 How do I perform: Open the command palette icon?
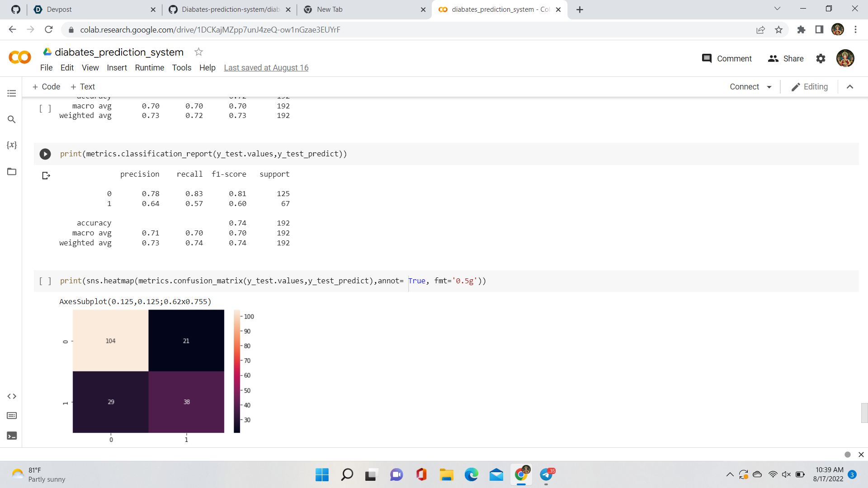pyautogui.click(x=12, y=416)
